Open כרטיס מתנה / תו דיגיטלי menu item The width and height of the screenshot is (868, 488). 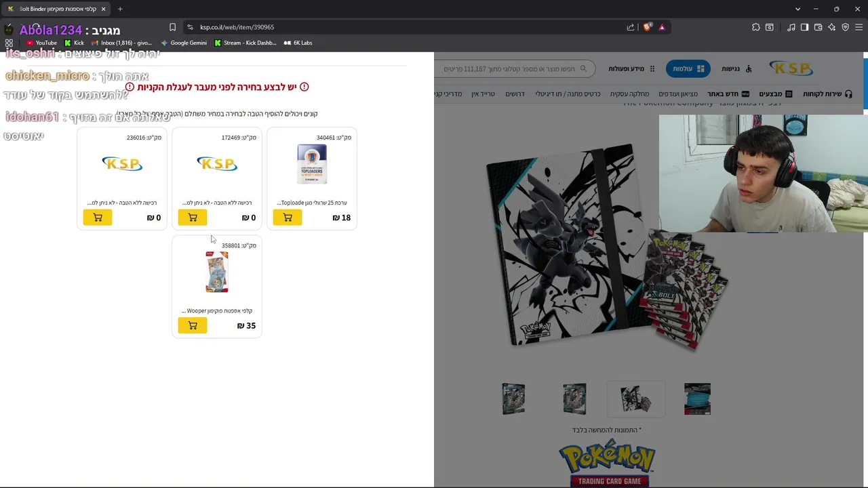pos(568,94)
